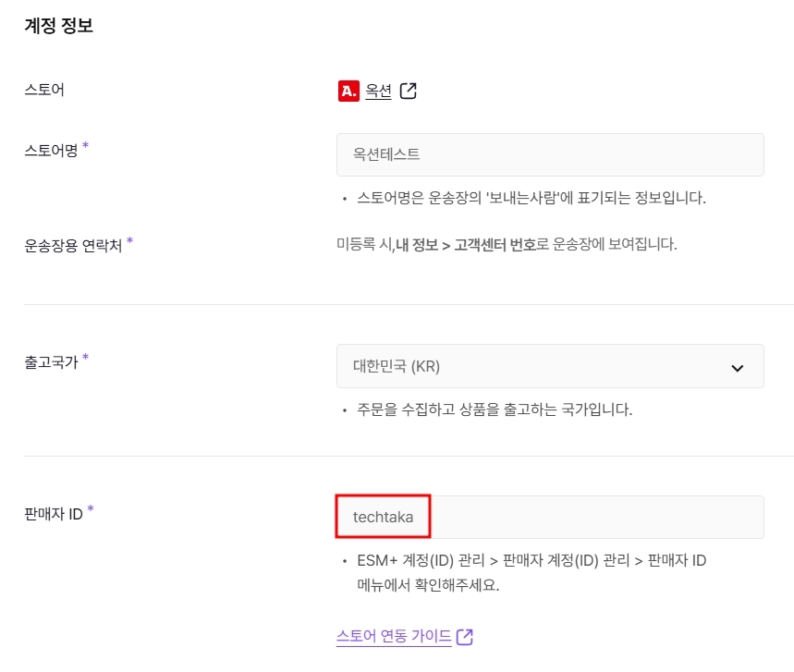The height and width of the screenshot is (672, 794).
Task: Open the 스토어 연동 가이드 link
Action: (x=394, y=636)
